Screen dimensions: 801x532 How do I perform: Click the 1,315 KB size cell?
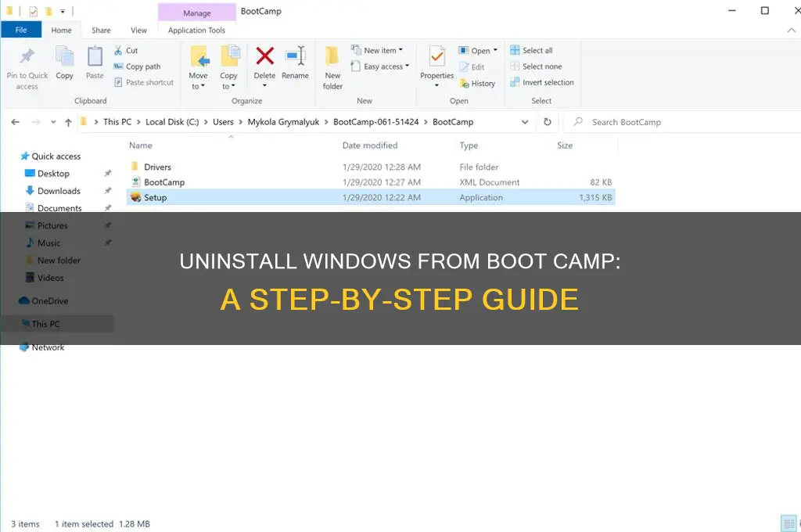595,198
